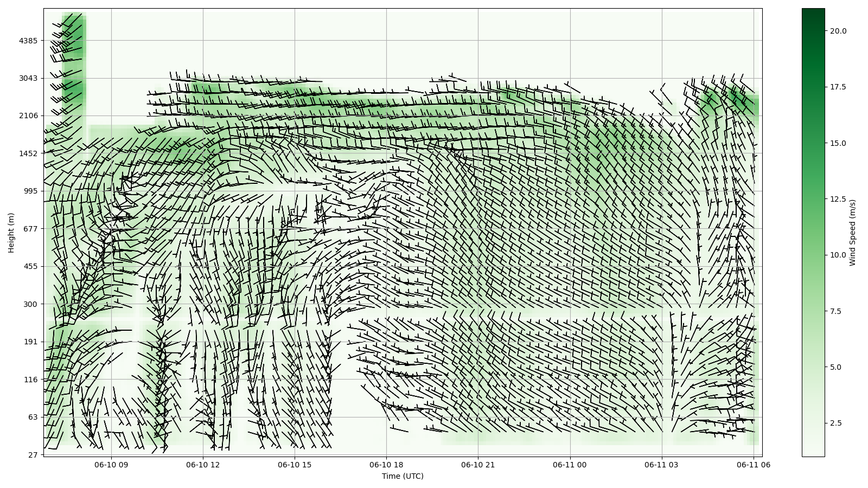Select the '06-10 12' time tick label
868x488 pixels.
pyautogui.click(x=203, y=465)
